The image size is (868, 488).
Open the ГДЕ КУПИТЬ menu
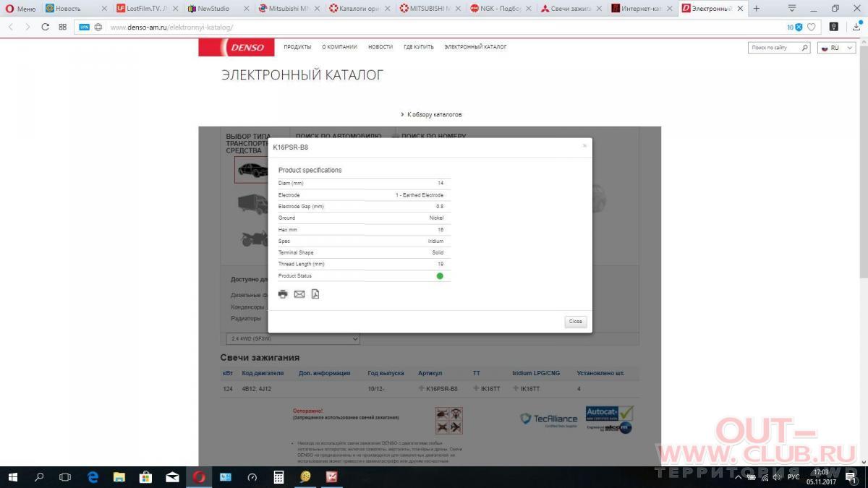419,47
